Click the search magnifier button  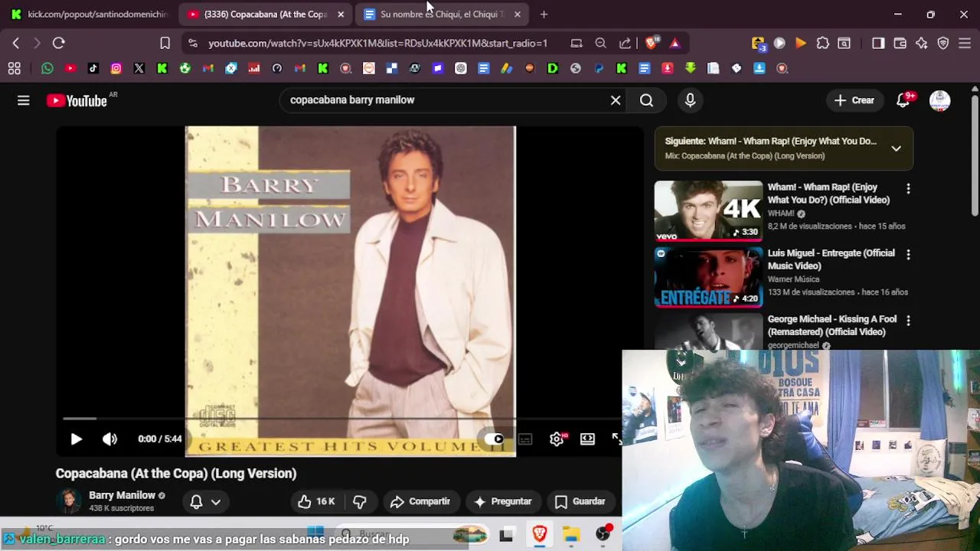[646, 100]
